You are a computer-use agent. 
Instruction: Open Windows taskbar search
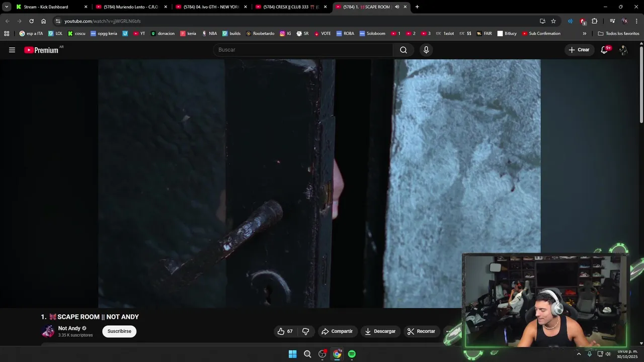coord(307,354)
